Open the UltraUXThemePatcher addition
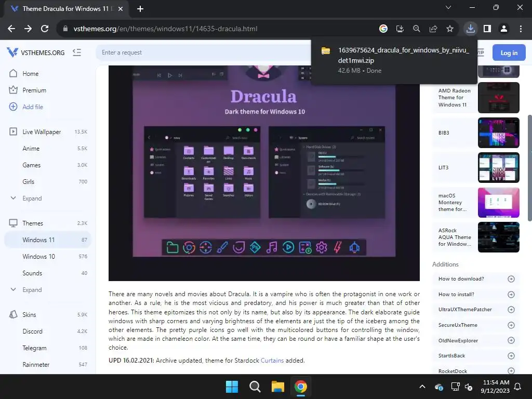The image size is (532, 399). click(476, 310)
